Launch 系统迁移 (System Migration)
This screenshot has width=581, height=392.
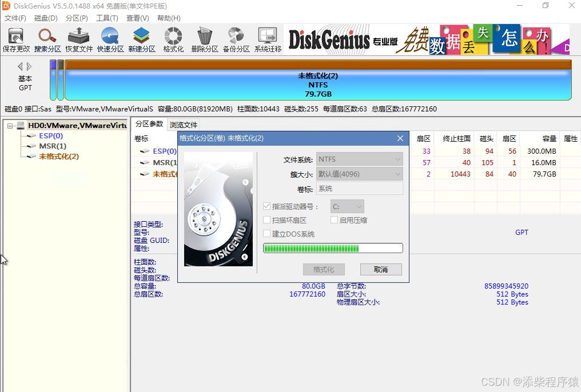tap(268, 39)
